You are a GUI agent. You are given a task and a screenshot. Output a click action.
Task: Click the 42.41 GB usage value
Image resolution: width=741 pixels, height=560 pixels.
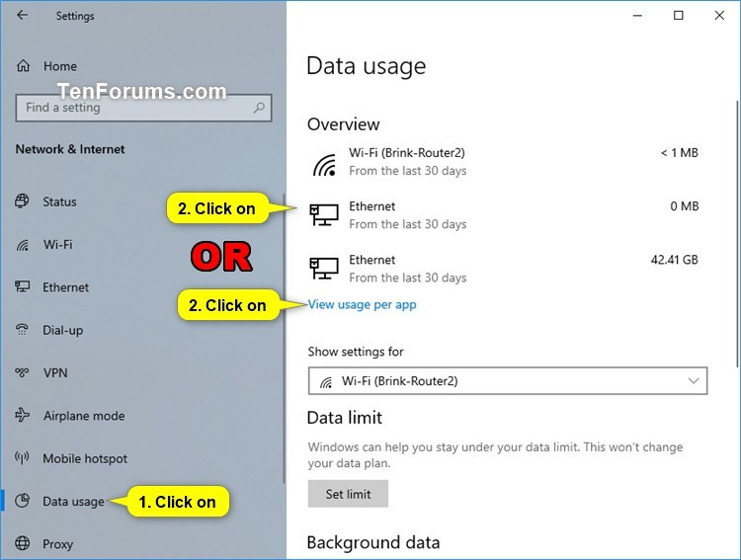[x=675, y=260]
